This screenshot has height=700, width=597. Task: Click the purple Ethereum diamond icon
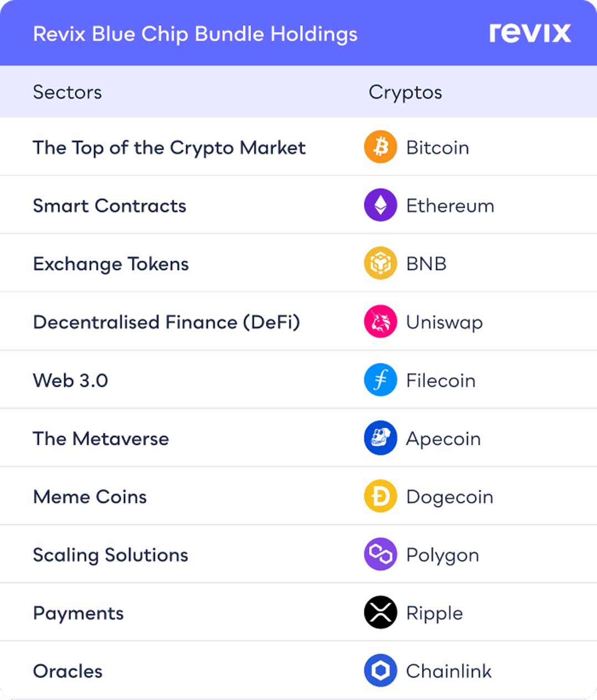point(380,205)
